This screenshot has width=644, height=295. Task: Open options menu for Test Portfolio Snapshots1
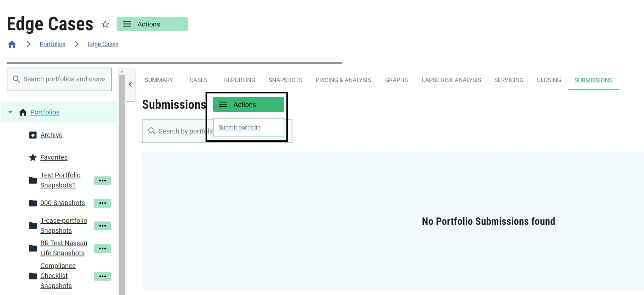[x=102, y=181]
